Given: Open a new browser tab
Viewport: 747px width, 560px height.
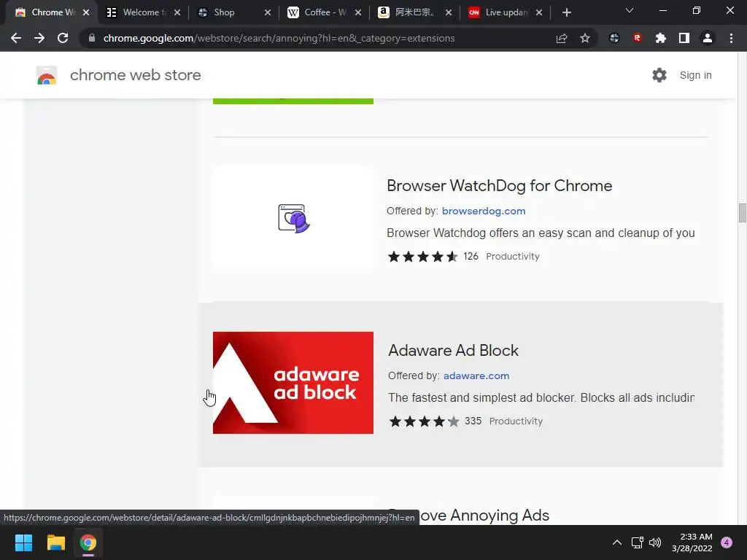Looking at the screenshot, I should coord(566,12).
